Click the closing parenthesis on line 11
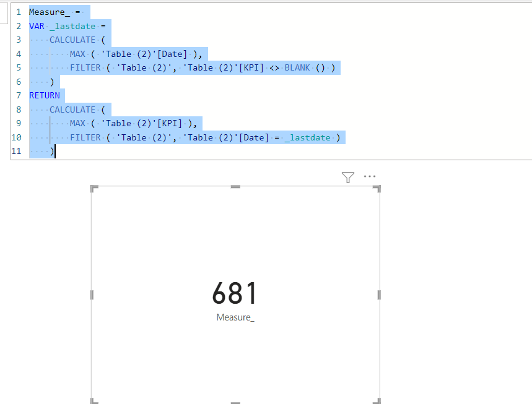The width and height of the screenshot is (532, 404). tap(52, 151)
